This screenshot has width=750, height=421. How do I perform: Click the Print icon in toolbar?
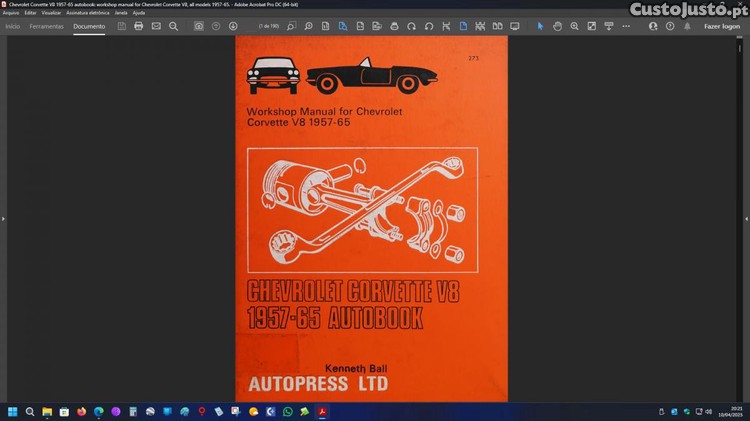[138, 26]
